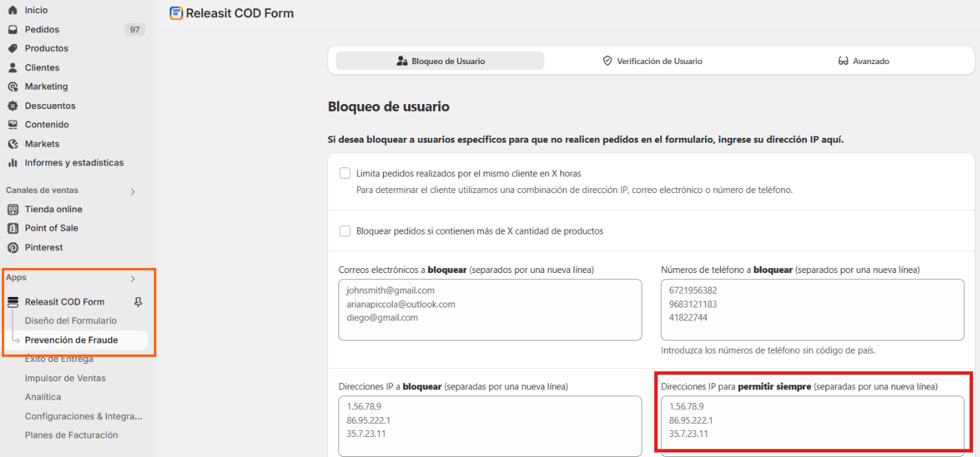Open Informes y estadísticas

pos(76,163)
